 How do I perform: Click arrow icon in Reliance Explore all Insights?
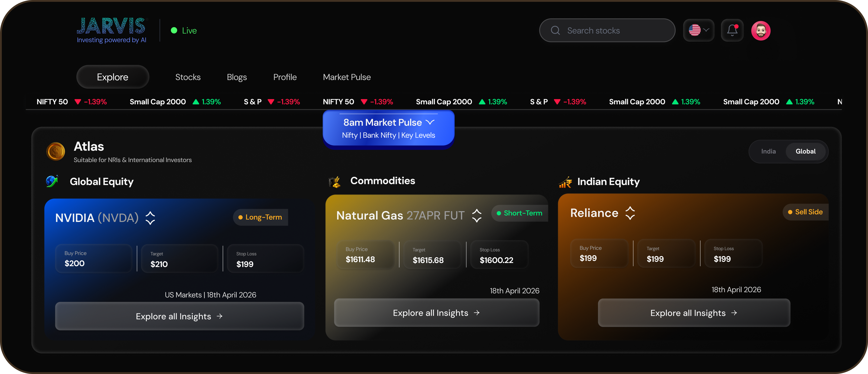tap(734, 313)
